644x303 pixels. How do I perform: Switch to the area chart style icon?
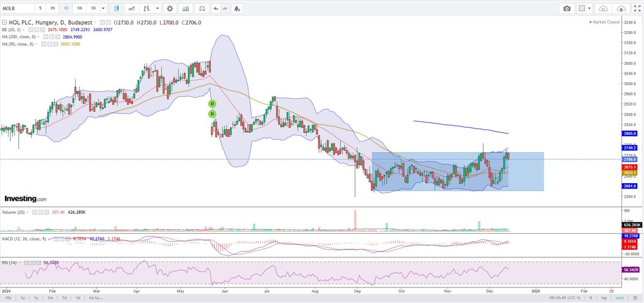click(x=131, y=9)
